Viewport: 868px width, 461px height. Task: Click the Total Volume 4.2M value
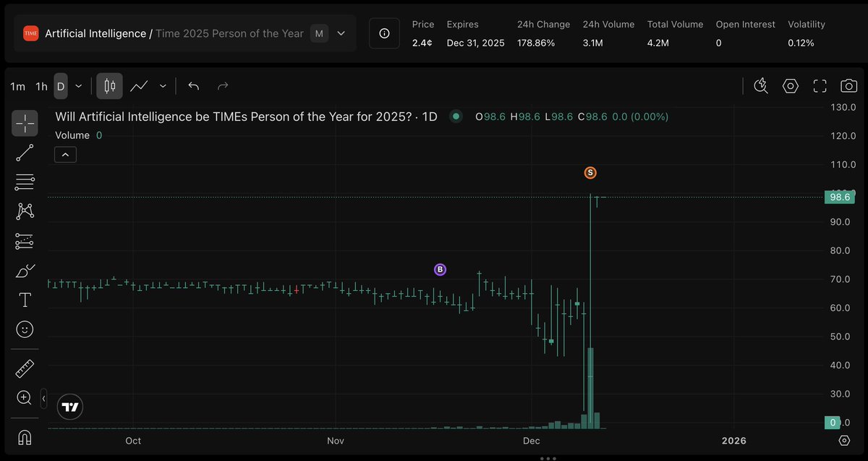[x=658, y=43]
